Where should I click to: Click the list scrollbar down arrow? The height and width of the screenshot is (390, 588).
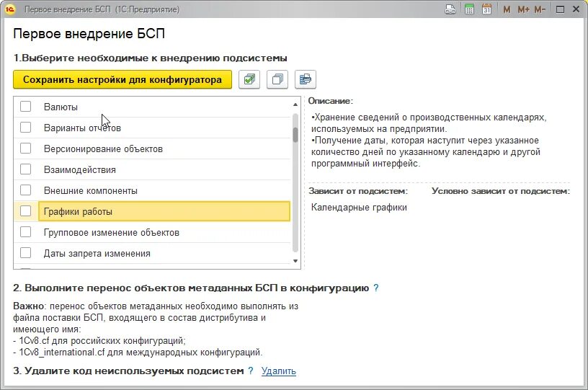coord(295,261)
